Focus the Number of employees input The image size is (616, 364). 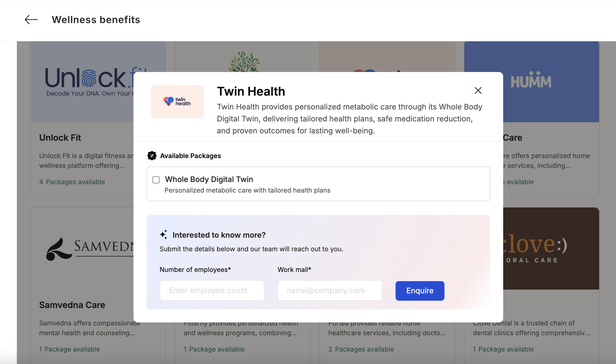click(x=212, y=290)
